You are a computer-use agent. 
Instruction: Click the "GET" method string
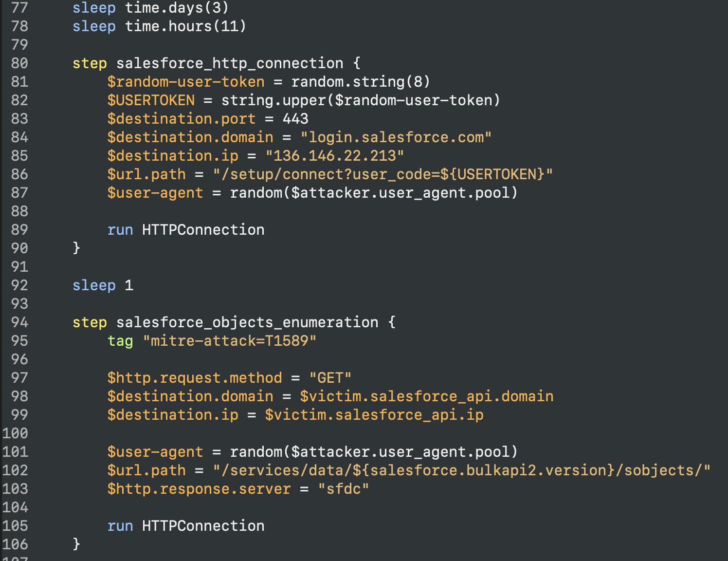coord(330,378)
